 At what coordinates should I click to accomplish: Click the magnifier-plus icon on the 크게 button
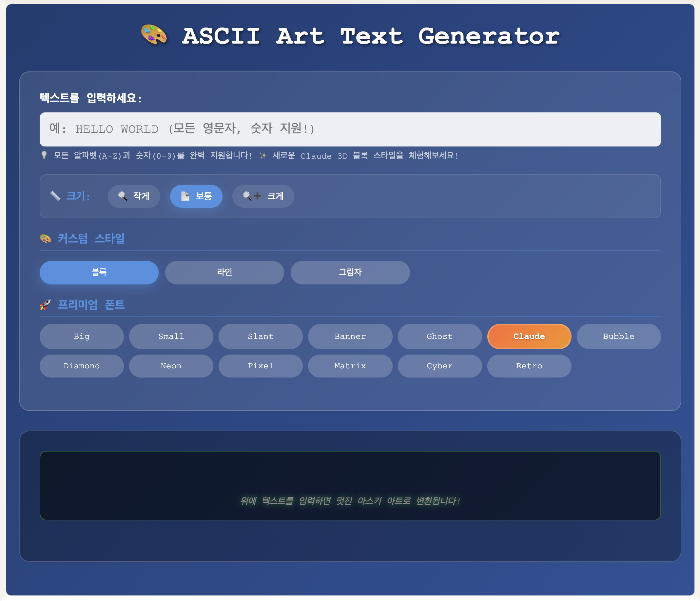[252, 196]
